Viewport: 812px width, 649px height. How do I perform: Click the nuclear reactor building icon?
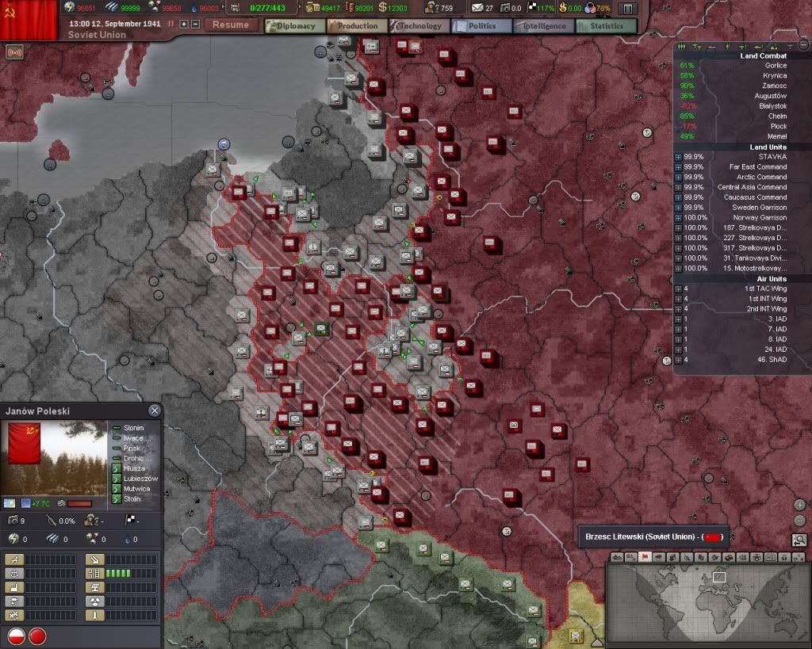[95, 601]
